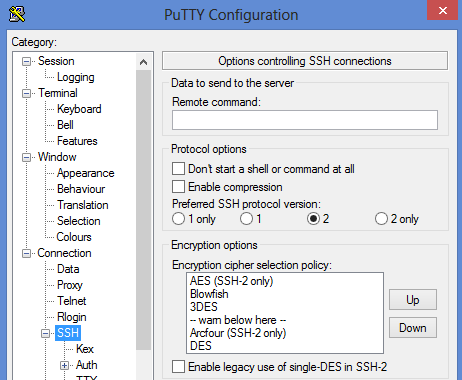Collapse the Window category node

point(26,157)
